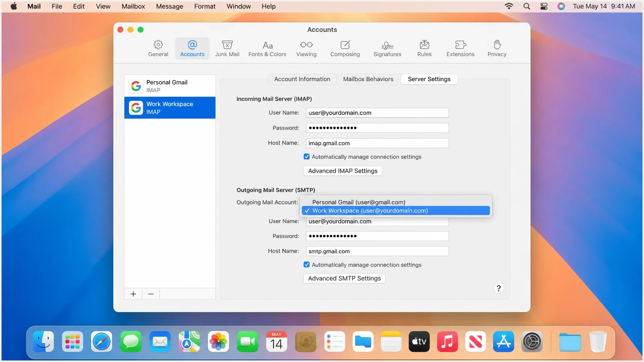This screenshot has width=644, height=362.
Task: Open the Message menu
Action: tap(169, 6)
